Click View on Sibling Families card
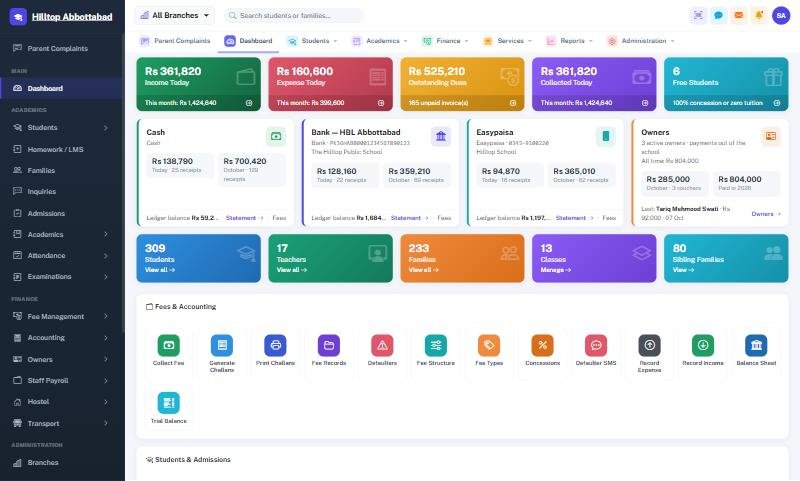The image size is (800, 481). click(x=683, y=270)
